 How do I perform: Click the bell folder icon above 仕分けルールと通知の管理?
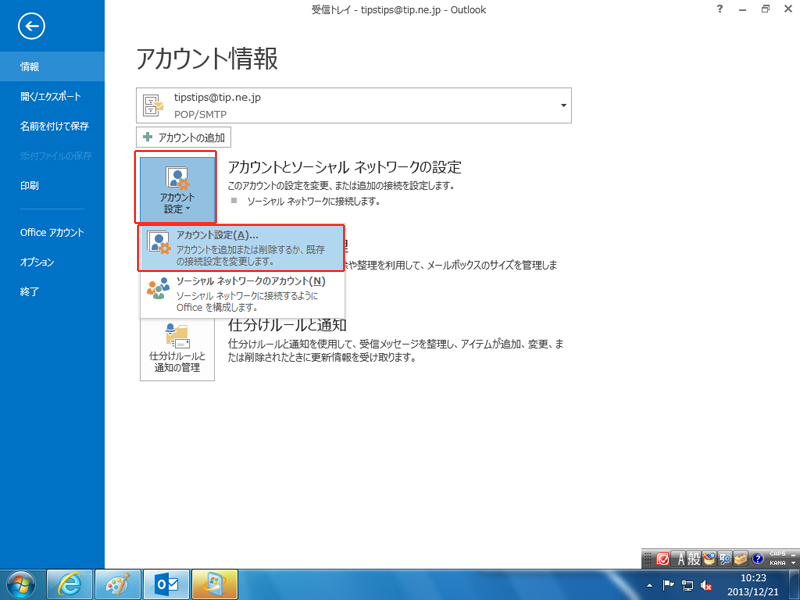177,336
